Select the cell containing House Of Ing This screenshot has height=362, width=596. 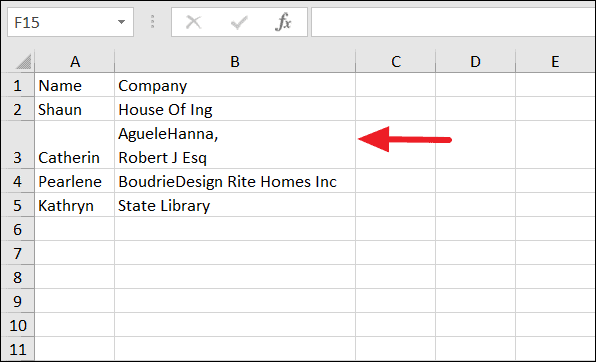tap(235, 110)
